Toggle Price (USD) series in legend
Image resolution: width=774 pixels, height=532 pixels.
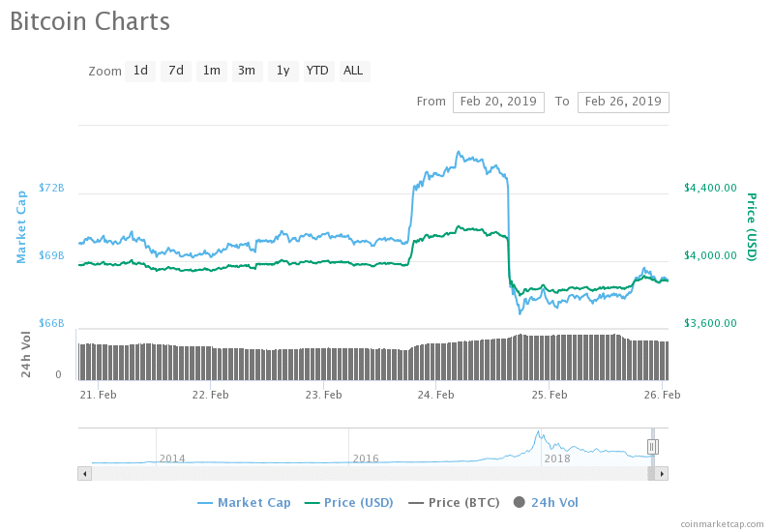point(348,502)
